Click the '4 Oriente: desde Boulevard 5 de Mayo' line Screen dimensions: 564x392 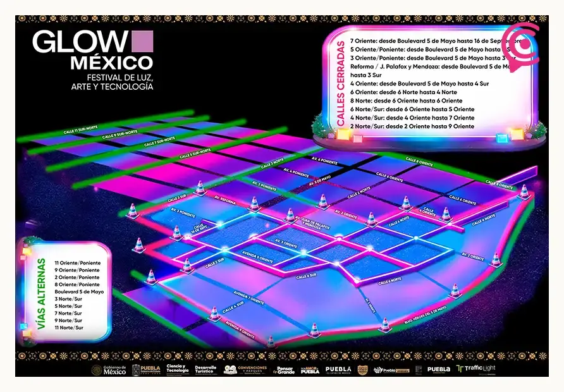(x=419, y=84)
